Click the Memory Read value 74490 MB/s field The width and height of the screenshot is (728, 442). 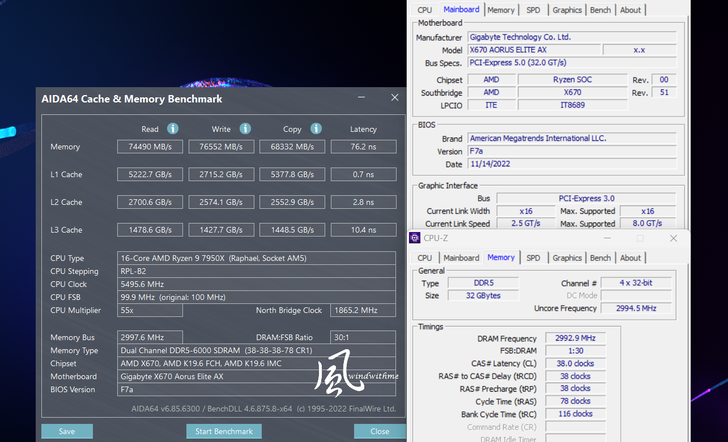click(150, 147)
